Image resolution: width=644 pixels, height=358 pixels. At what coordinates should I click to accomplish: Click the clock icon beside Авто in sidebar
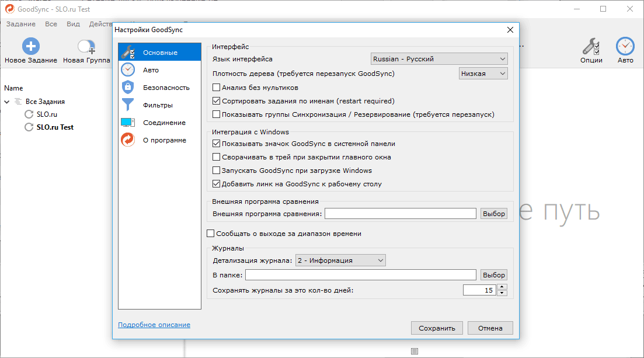128,70
